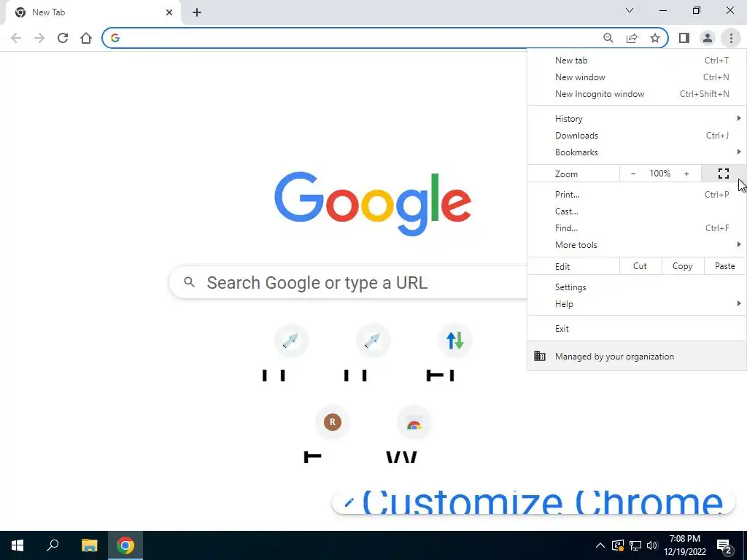Expand the History submenu
The height and width of the screenshot is (560, 747).
click(x=636, y=119)
